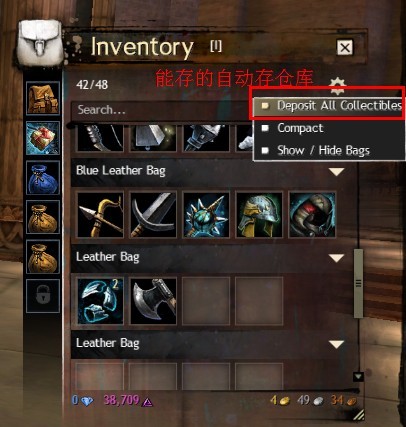Click the spiked mace item icon
Screen dimensions: 406x427
click(206, 215)
